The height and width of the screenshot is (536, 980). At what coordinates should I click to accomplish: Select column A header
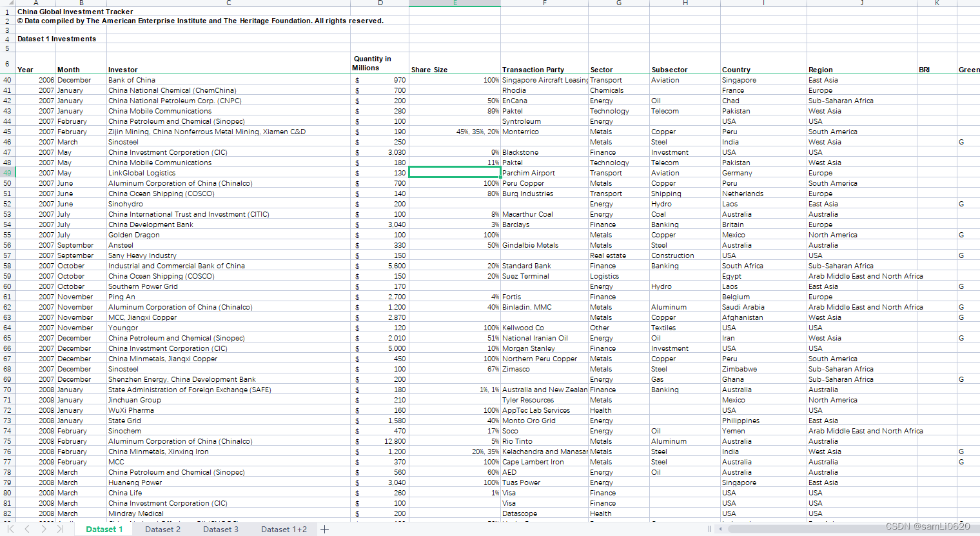pos(35,3)
